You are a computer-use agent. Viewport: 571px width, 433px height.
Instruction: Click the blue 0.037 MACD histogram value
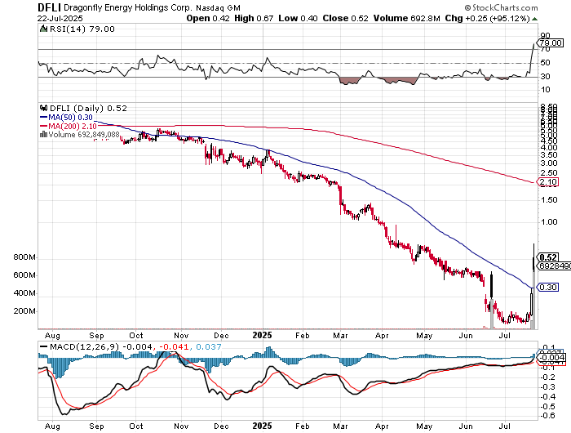(x=208, y=347)
